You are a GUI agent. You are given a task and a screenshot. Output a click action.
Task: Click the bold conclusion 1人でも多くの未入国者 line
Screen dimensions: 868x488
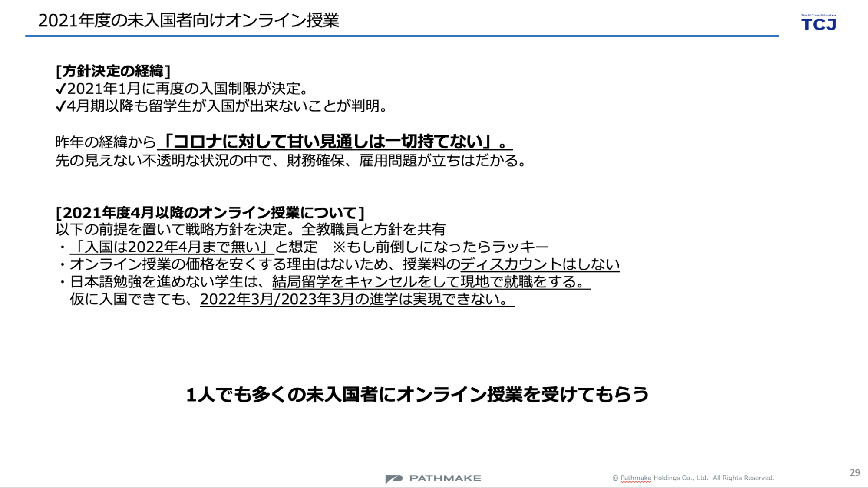tap(417, 395)
